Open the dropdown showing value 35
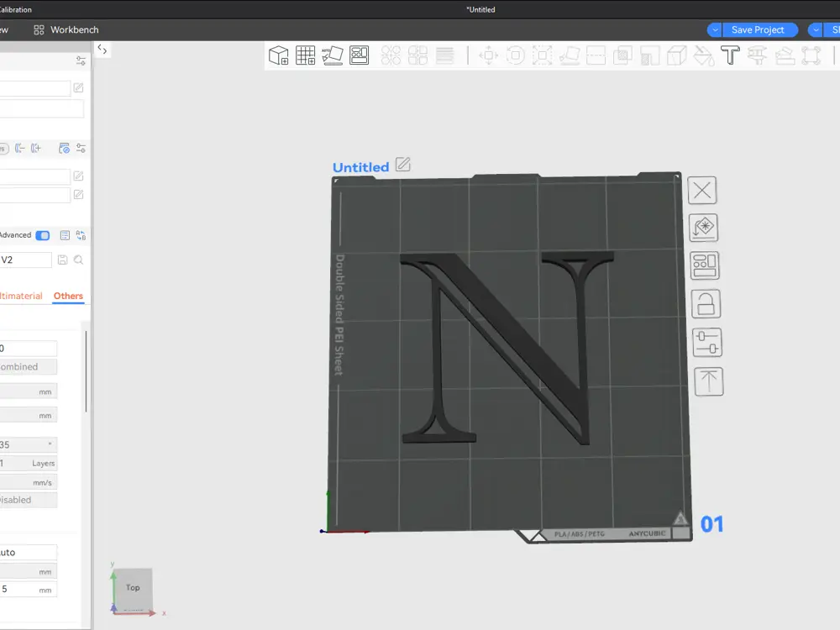The height and width of the screenshot is (630, 840). coord(29,444)
